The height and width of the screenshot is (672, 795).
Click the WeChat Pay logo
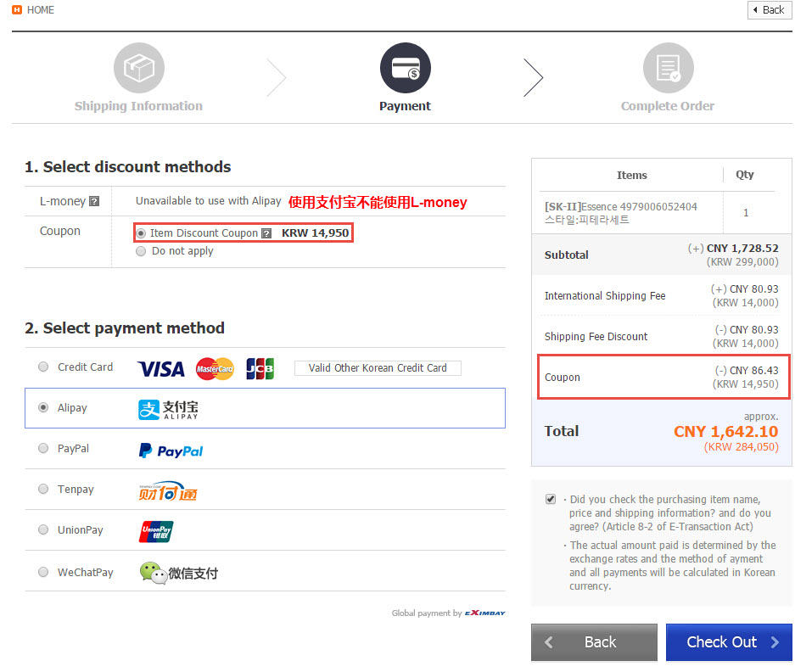coord(179,573)
